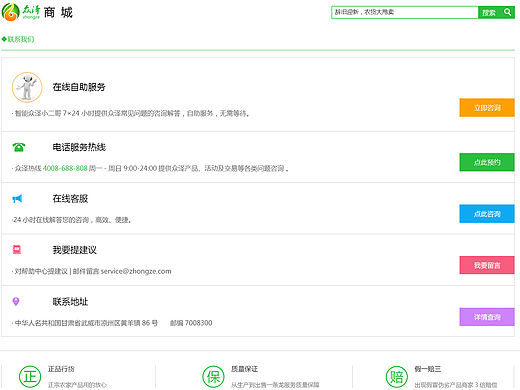Click the 质量保证 footer label
The height and width of the screenshot is (390, 520).
[245, 369]
